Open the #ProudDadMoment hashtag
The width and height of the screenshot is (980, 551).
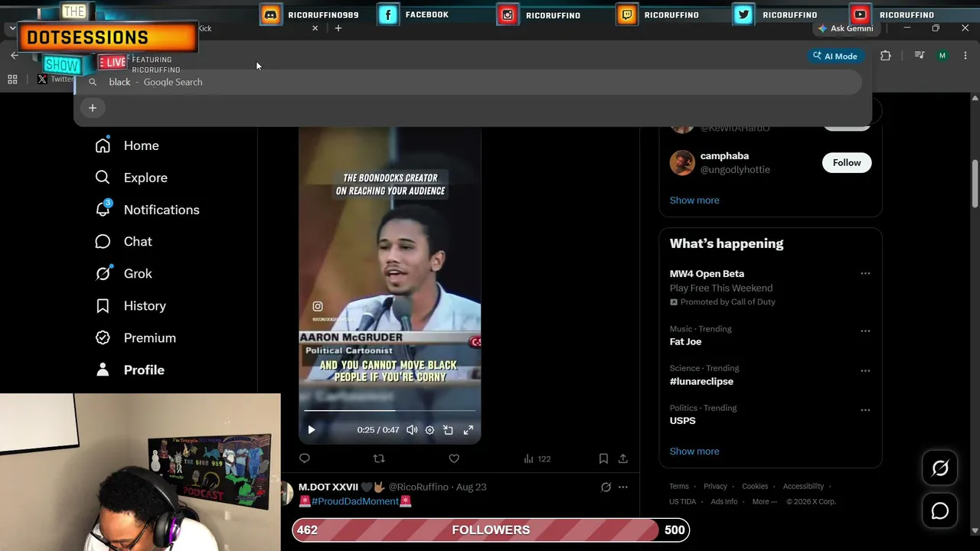tap(355, 501)
